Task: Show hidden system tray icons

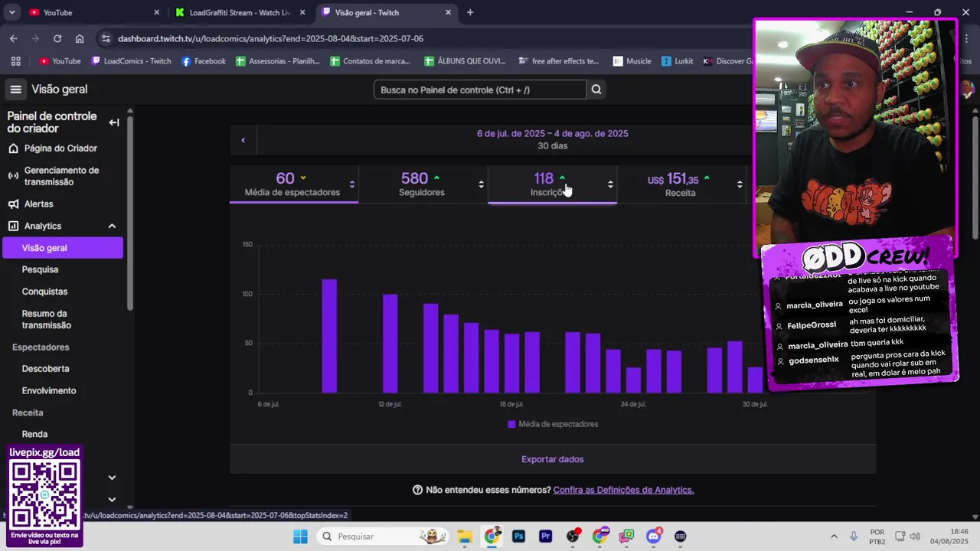Action: coord(834,536)
